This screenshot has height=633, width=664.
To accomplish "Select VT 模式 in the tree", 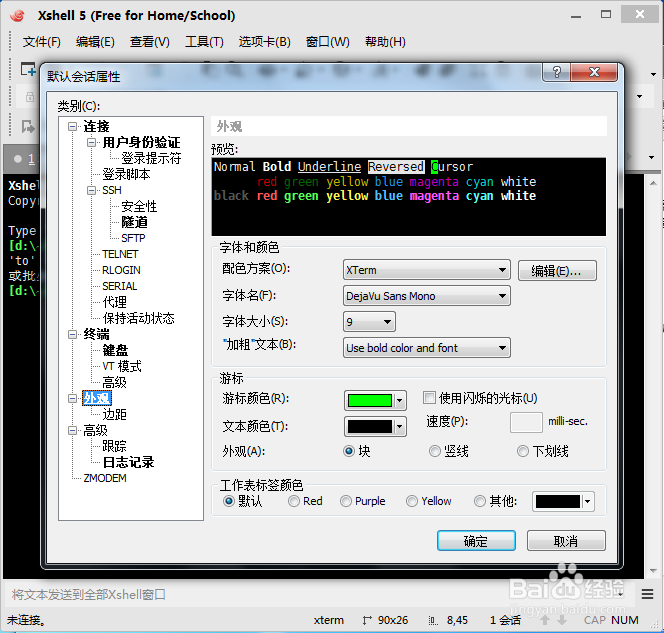I will coord(122,366).
